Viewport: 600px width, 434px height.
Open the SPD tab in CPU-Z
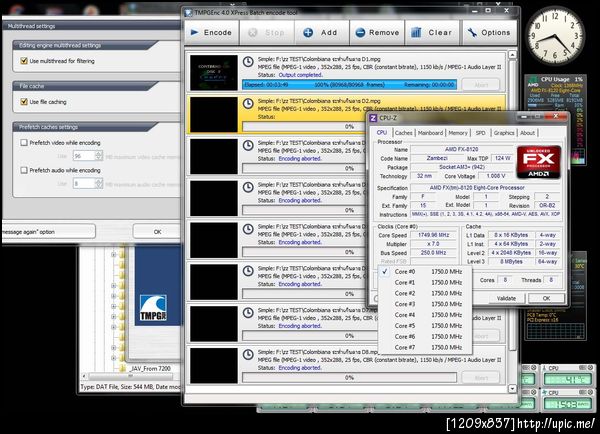pos(480,133)
